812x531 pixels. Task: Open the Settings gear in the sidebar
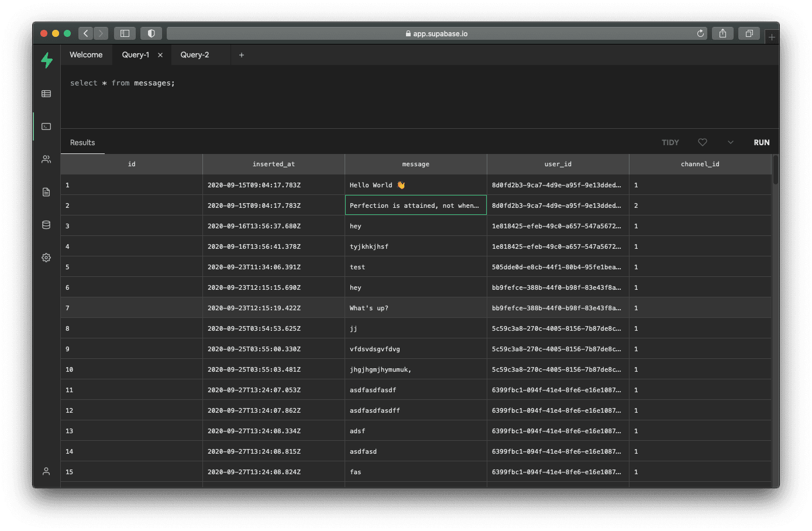pyautogui.click(x=46, y=258)
